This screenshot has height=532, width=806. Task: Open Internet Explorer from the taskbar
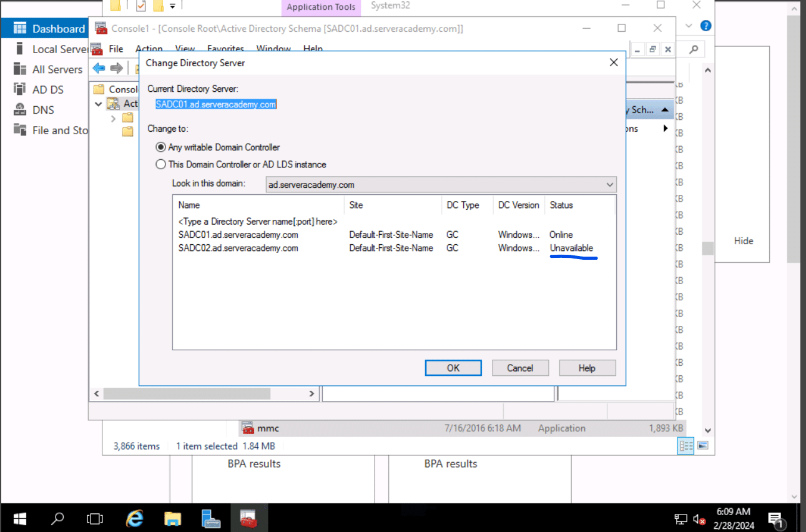point(134,518)
